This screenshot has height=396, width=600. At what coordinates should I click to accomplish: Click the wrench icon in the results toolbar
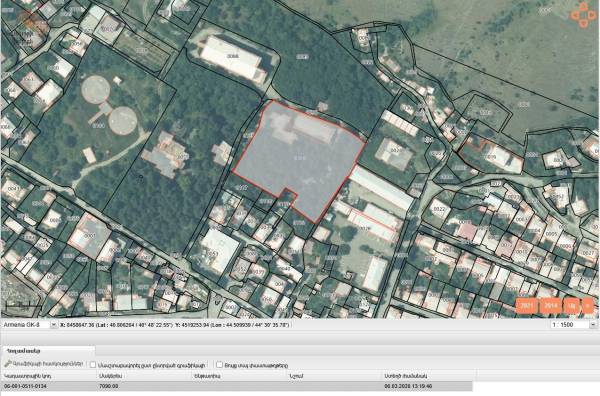pyautogui.click(x=7, y=364)
